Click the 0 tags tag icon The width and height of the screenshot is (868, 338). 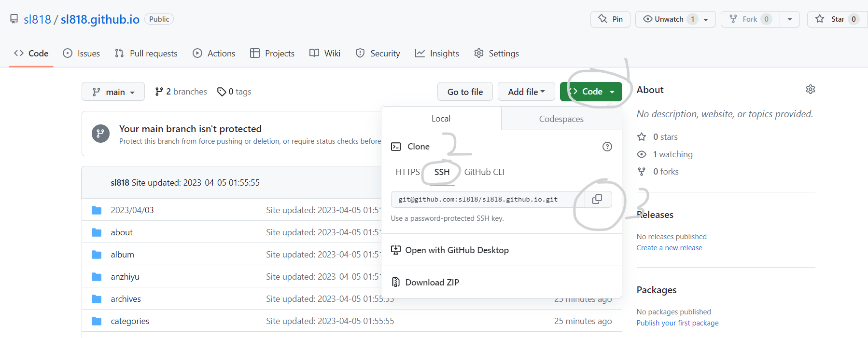(222, 92)
